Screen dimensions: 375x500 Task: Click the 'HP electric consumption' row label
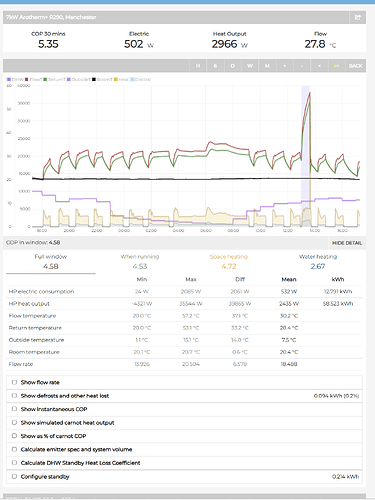[41, 292]
